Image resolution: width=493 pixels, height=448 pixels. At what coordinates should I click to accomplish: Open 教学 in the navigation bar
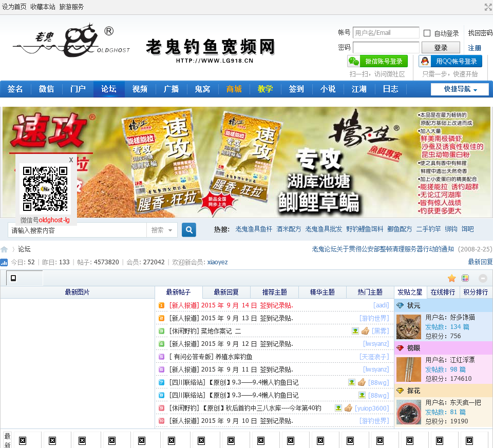pos(265,89)
